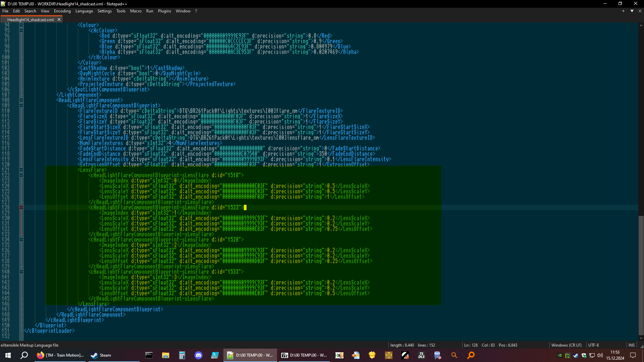
Task: Collapse the Colour fold on line 94
Action: click(21, 25)
